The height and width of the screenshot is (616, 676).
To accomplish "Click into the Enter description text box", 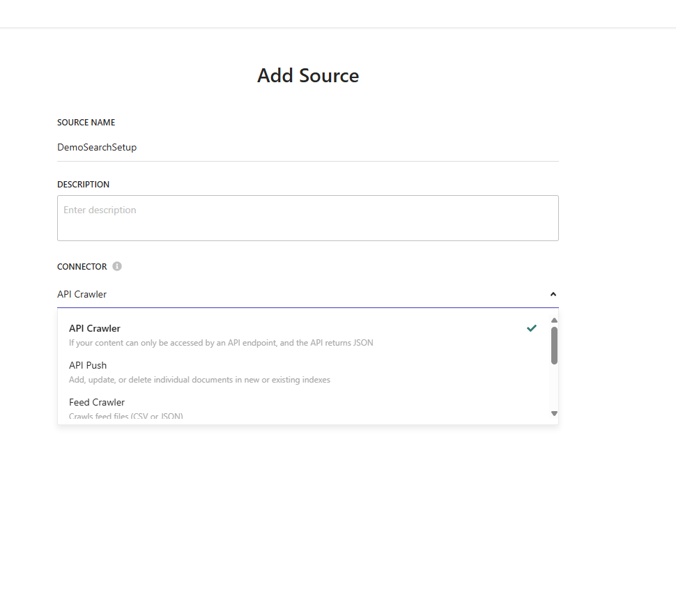I will (x=307, y=218).
